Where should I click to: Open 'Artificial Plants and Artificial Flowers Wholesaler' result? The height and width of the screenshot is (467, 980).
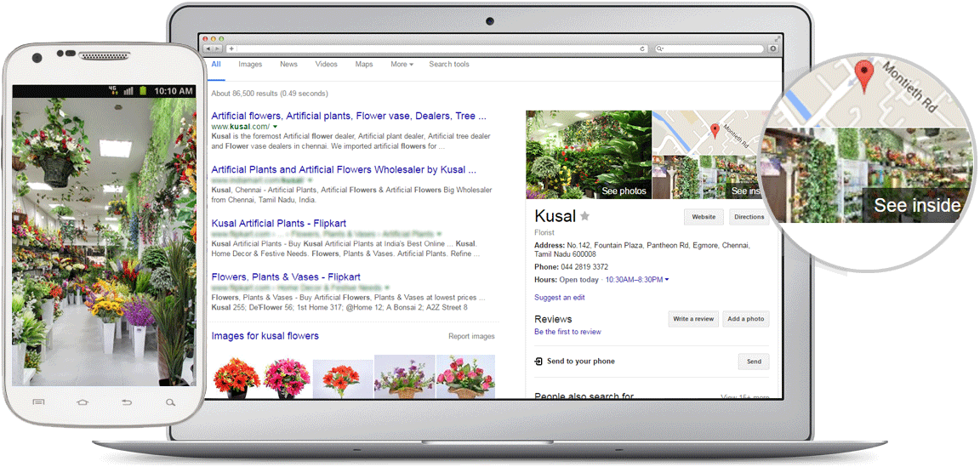(x=344, y=169)
